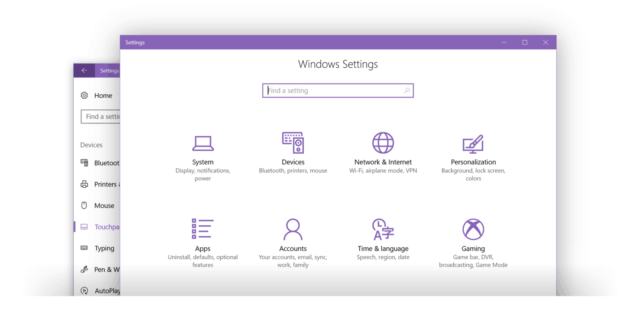644x327 pixels.
Task: Click the Touchpad icon in back window
Action: tap(84, 227)
